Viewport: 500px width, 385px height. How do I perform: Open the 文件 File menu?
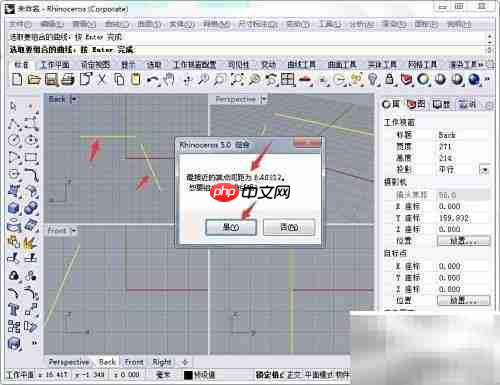20,24
